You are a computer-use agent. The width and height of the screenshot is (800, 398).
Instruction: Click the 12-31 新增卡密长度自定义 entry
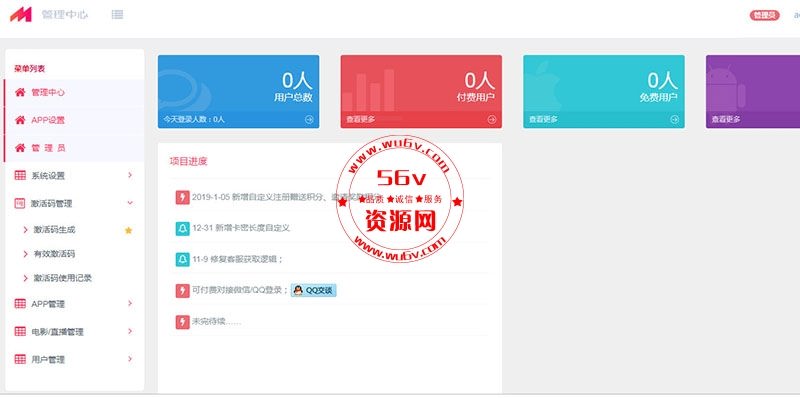(241, 228)
